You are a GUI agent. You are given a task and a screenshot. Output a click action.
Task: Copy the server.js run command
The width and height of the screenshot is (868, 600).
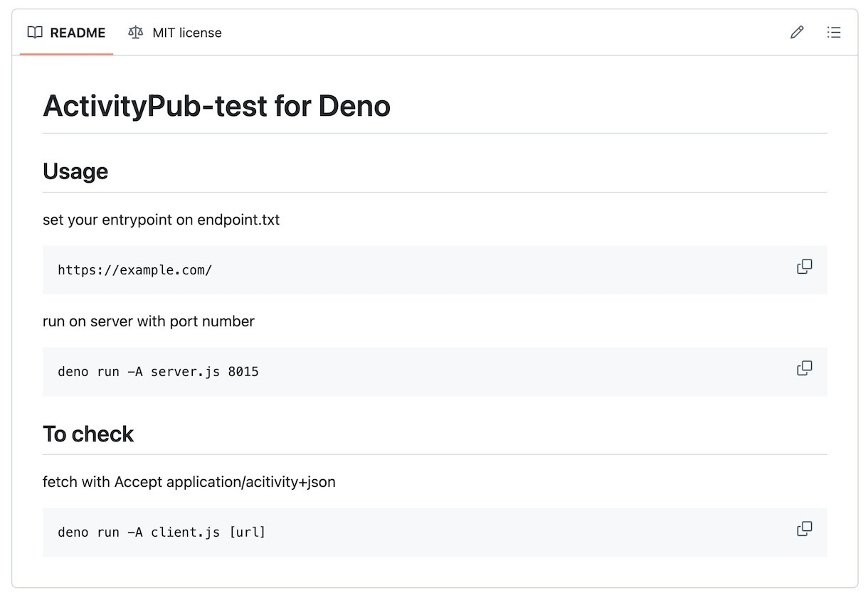805,369
